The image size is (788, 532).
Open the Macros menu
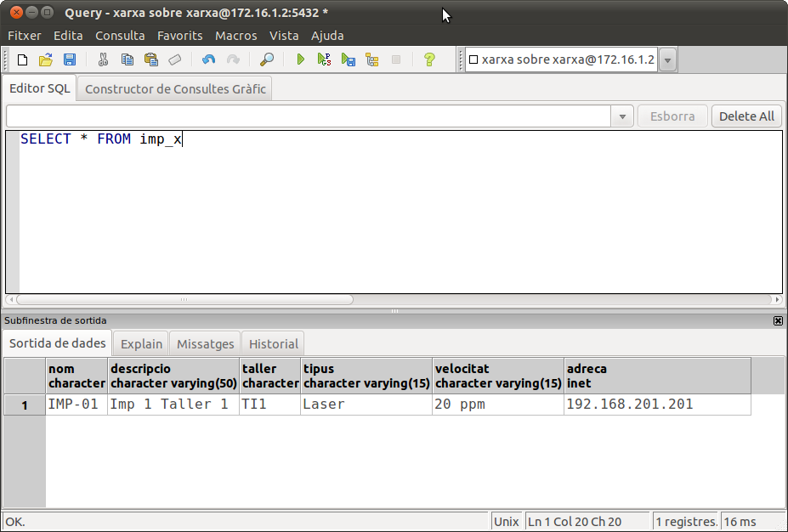235,36
